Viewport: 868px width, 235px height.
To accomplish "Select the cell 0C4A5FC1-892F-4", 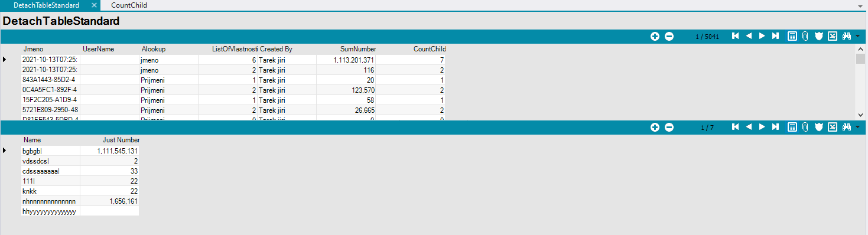I will [50, 90].
